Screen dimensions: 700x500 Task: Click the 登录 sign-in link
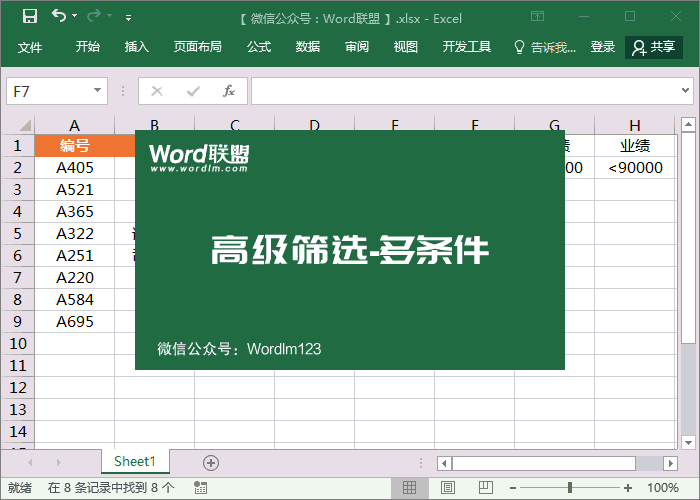tap(603, 47)
